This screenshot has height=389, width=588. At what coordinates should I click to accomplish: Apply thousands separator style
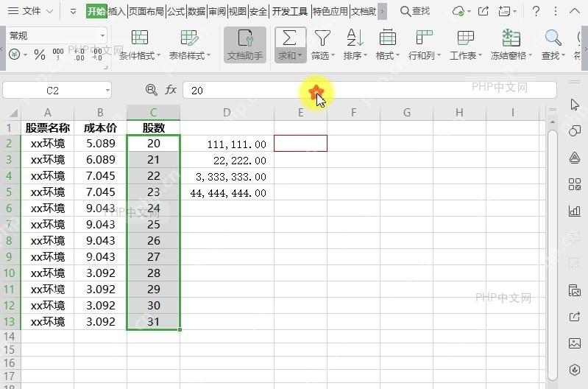tap(58, 55)
